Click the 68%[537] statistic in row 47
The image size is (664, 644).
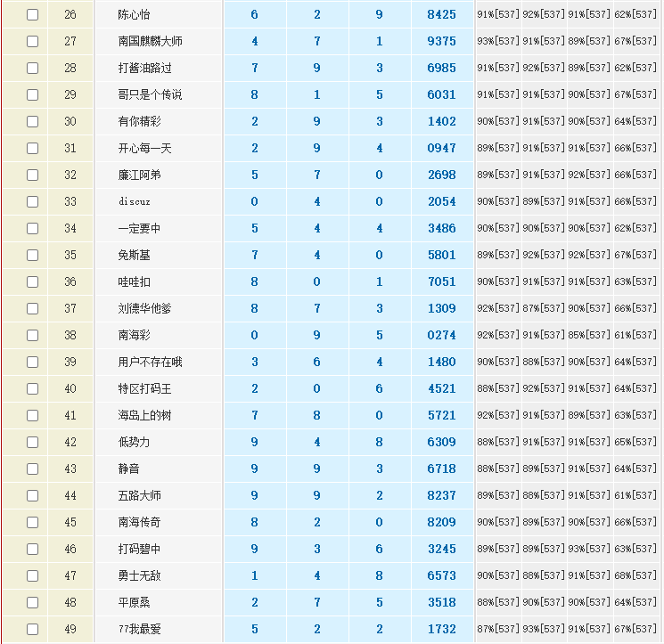[x=636, y=576]
